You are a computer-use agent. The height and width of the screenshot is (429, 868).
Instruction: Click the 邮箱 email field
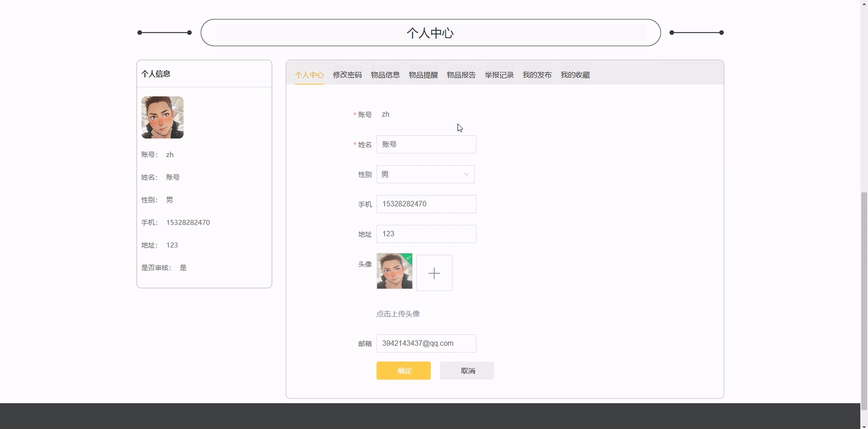[x=426, y=343]
